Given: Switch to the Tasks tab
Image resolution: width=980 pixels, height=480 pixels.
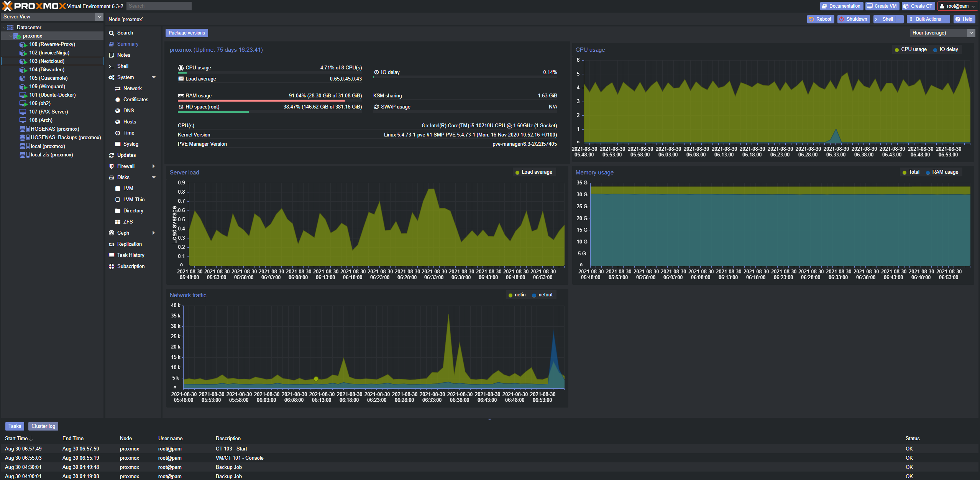Looking at the screenshot, I should coord(15,426).
